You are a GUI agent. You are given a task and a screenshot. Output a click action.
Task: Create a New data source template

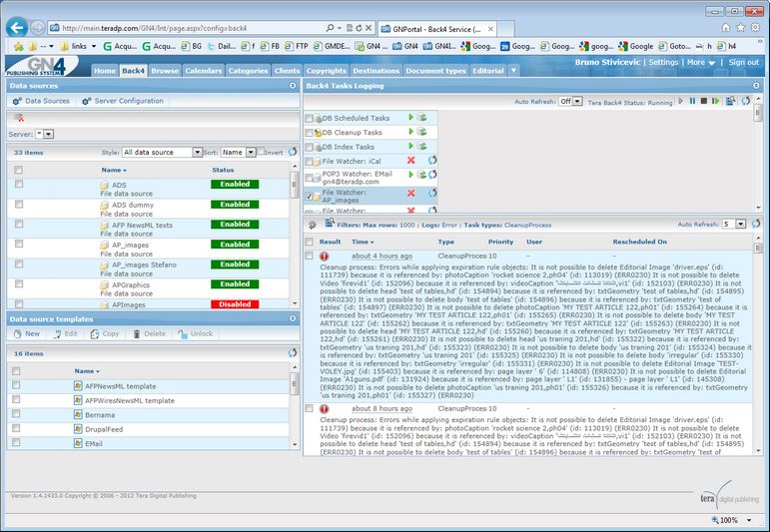pos(27,333)
